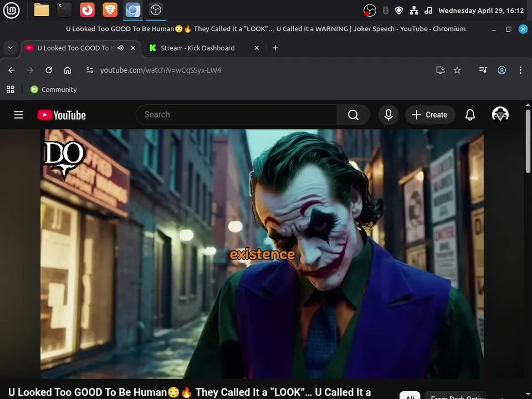Open the sound music-note tray icon
This screenshot has width=532, height=399.
pos(428,11)
